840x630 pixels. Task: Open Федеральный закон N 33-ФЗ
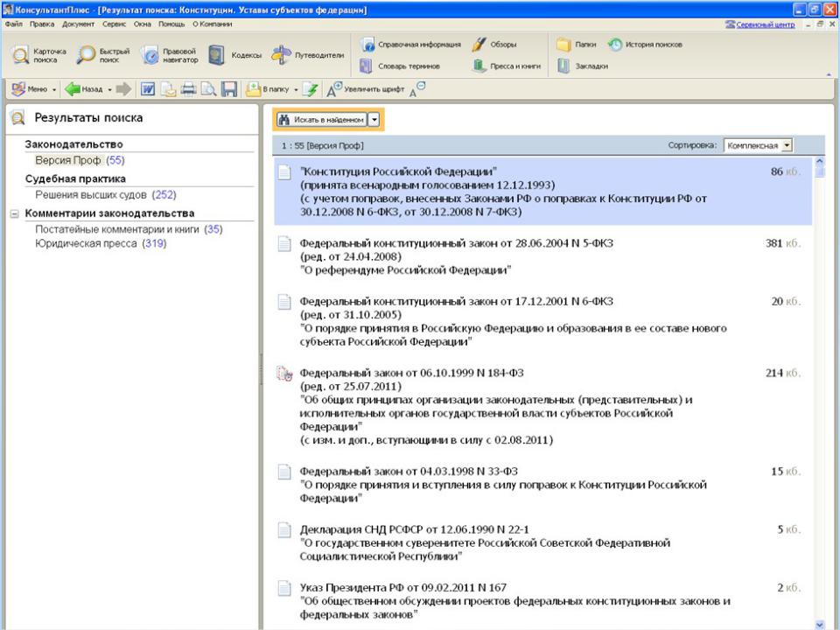542,485
